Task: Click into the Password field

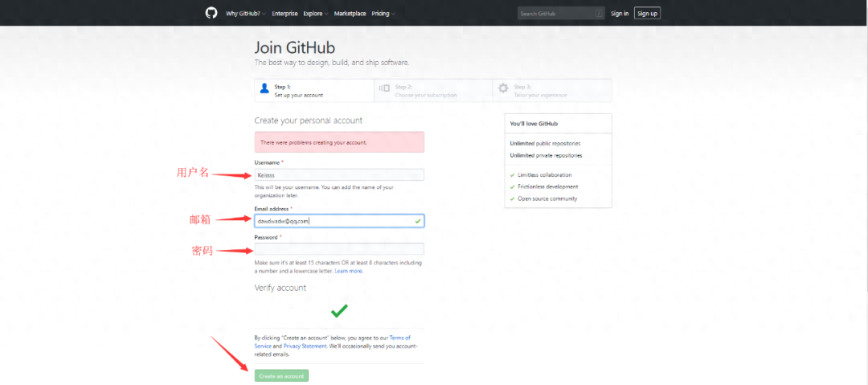Action: [339, 249]
